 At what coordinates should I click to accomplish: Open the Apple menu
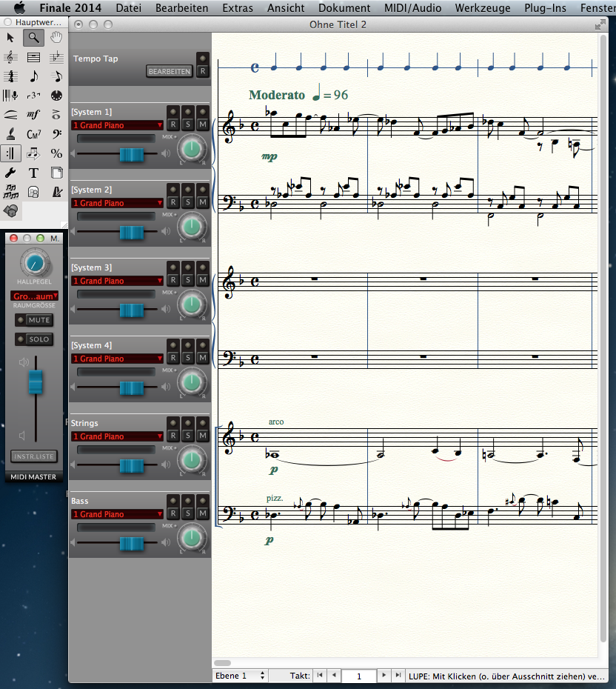pyautogui.click(x=19, y=8)
